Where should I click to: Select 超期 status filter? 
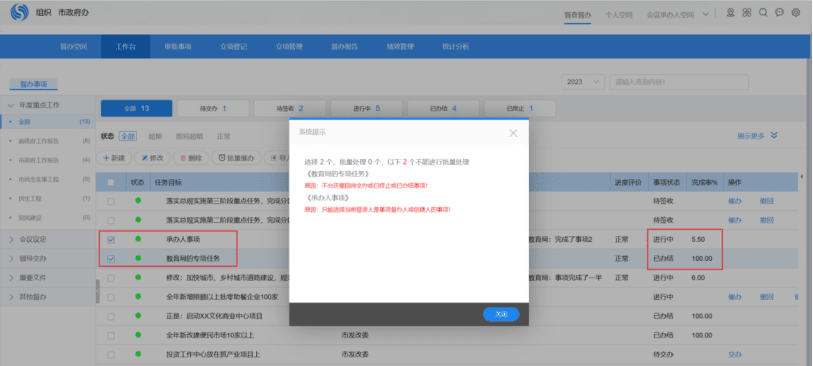(155, 136)
